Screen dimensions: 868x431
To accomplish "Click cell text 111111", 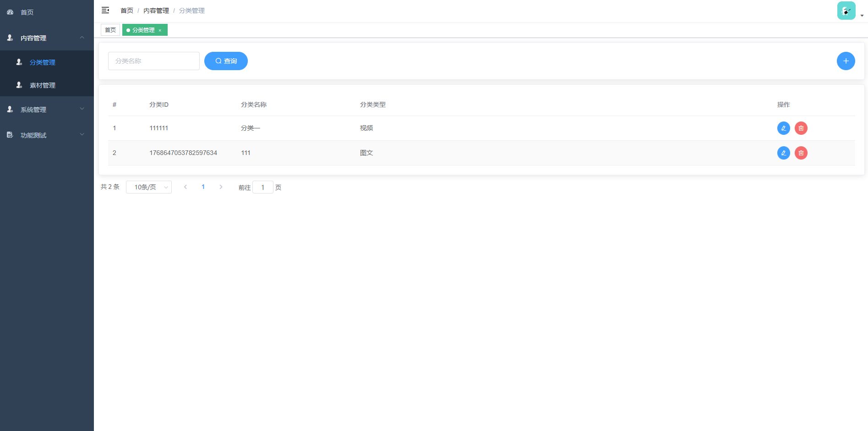I will 159,128.
